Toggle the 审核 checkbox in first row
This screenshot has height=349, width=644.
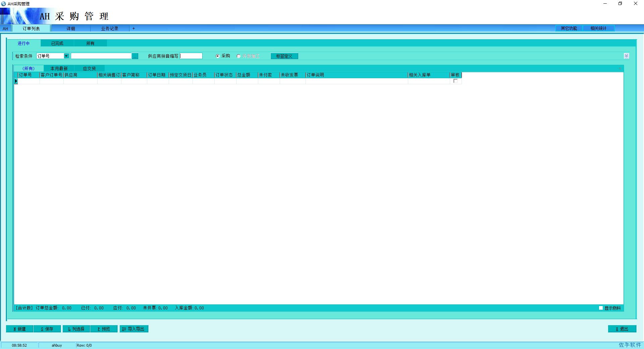tap(455, 81)
